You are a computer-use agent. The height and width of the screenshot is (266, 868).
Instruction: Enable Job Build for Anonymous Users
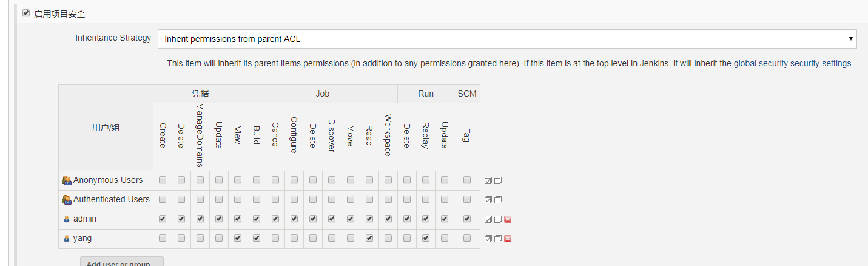click(257, 180)
